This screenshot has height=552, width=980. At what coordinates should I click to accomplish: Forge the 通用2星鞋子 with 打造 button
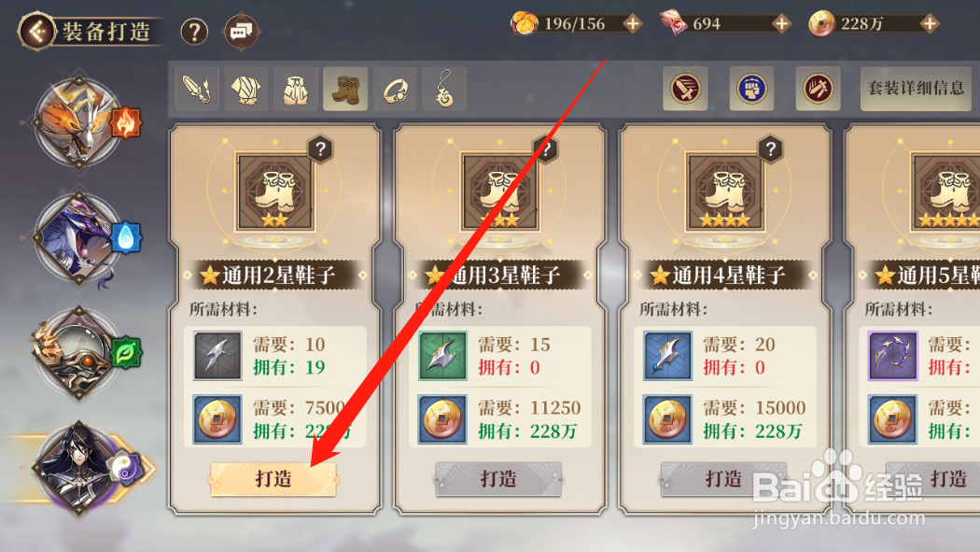point(273,479)
